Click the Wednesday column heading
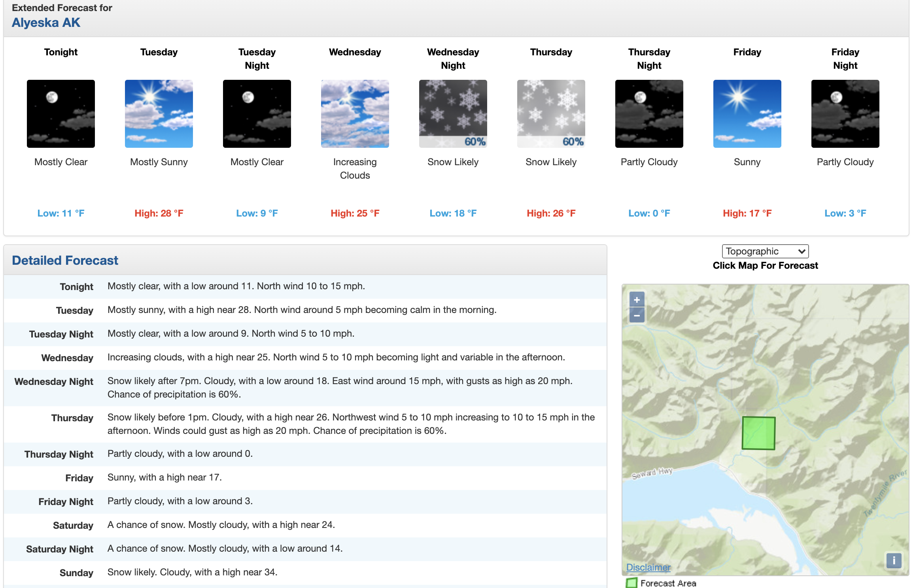The width and height of the screenshot is (915, 588). (355, 52)
